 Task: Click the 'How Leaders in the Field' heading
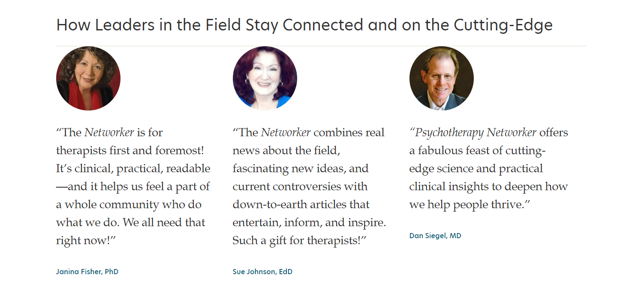click(x=304, y=25)
